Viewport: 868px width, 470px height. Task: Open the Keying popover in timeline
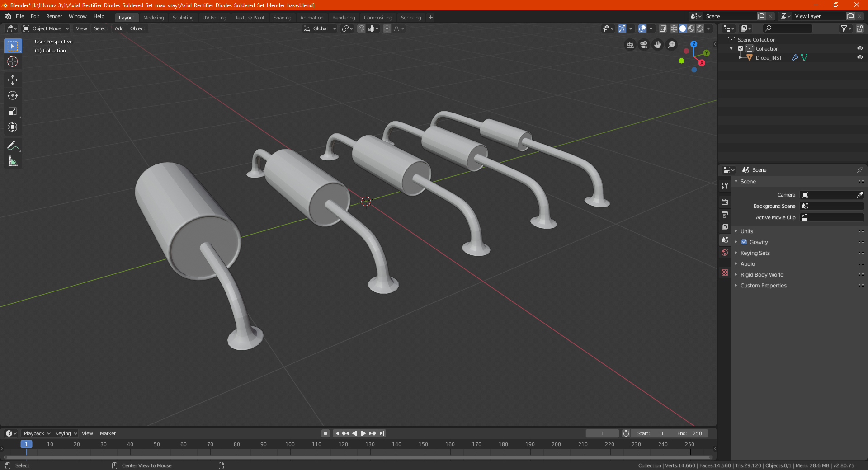[66, 433]
